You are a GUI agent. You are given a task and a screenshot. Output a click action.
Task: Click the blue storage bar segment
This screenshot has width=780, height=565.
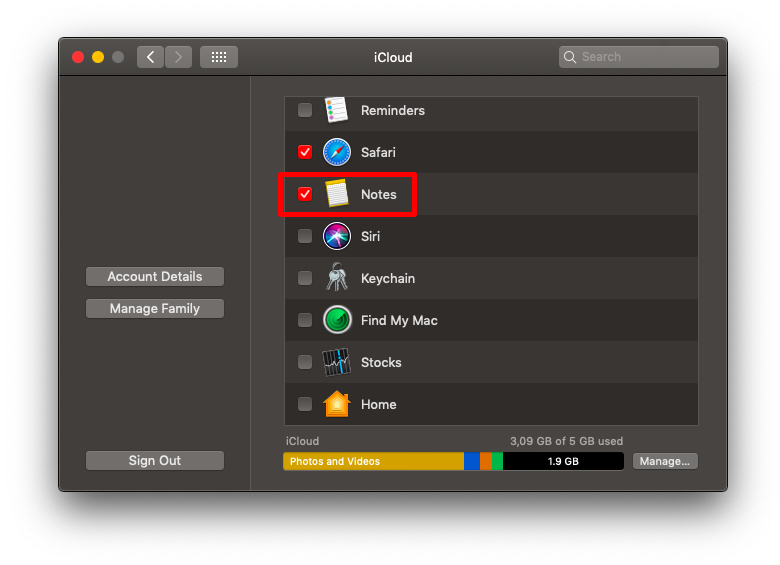(472, 461)
